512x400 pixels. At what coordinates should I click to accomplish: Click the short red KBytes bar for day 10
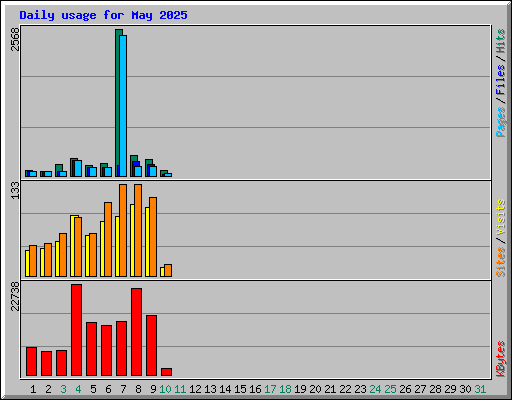[166, 372]
